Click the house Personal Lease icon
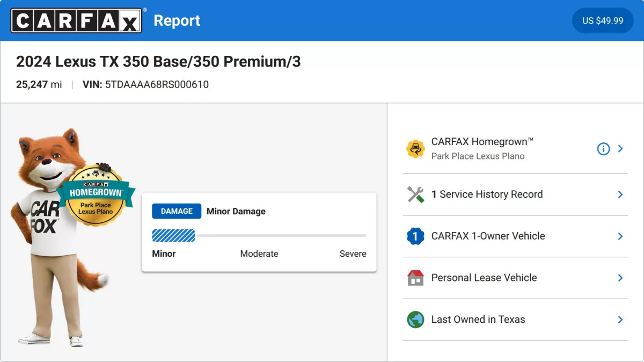 point(415,278)
